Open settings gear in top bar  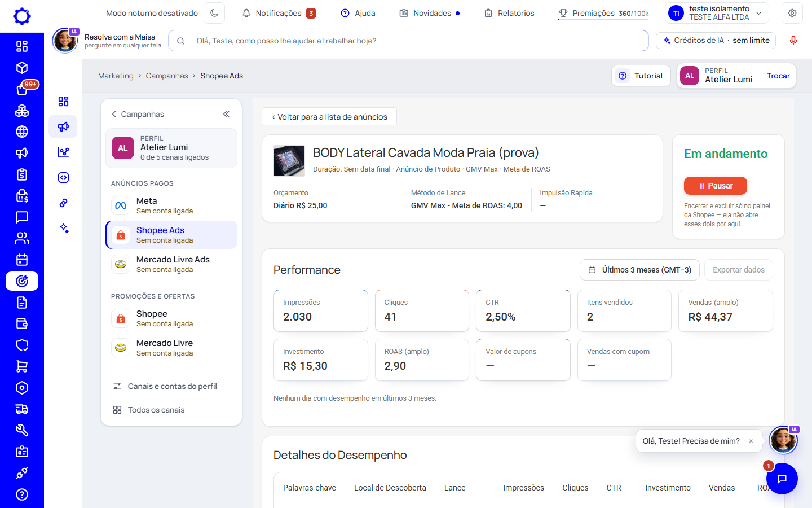pos(792,13)
